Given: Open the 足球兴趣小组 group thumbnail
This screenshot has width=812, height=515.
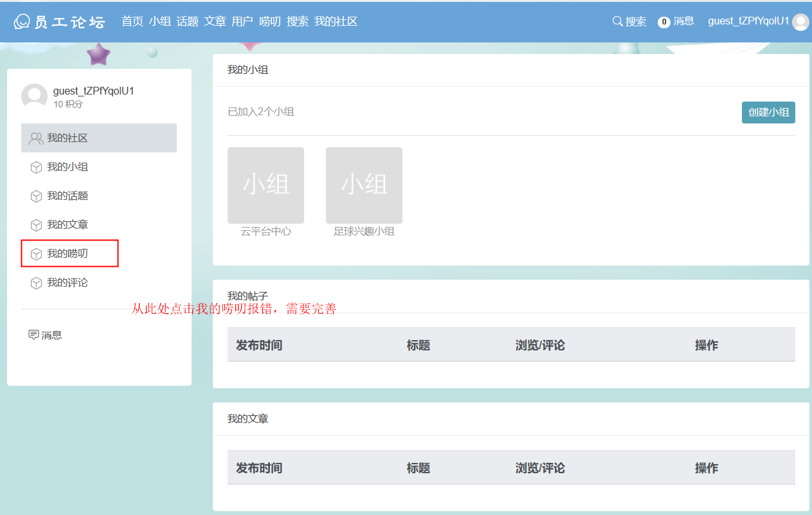Looking at the screenshot, I should click(364, 185).
